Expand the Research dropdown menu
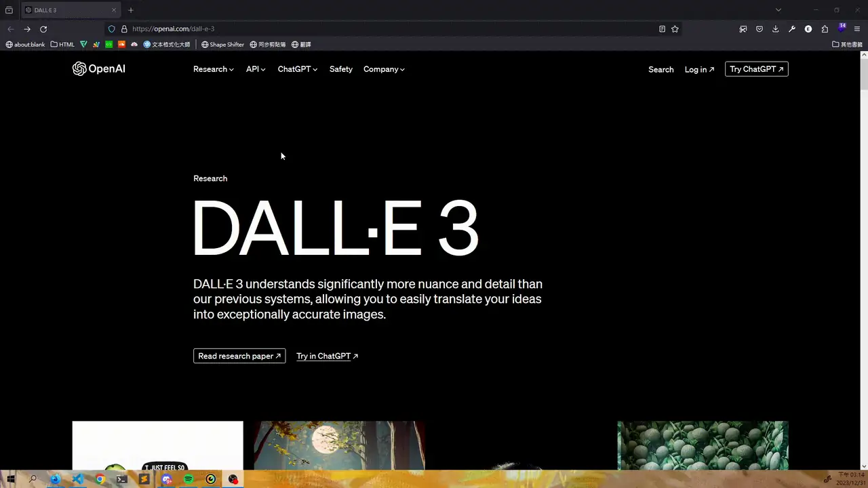This screenshot has width=868, height=488. [214, 69]
